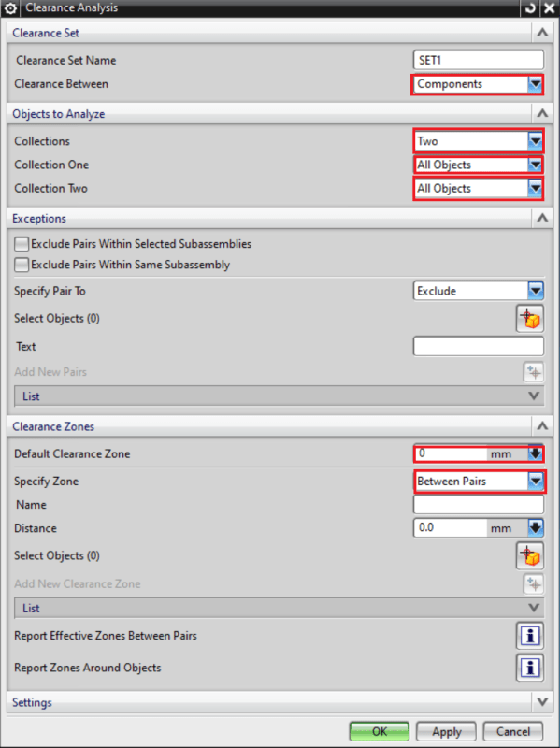Open the Collection One dropdown
Screen dimensions: 560x748
pyautogui.click(x=478, y=165)
